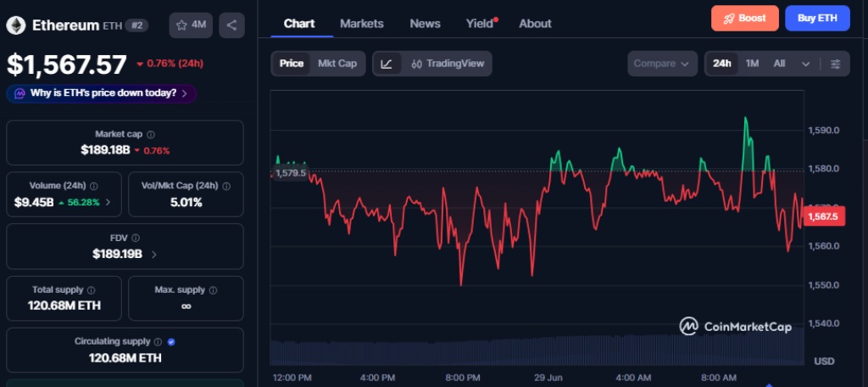Click the Circulating supply info icon
This screenshot has height=387, width=868.
point(159,342)
